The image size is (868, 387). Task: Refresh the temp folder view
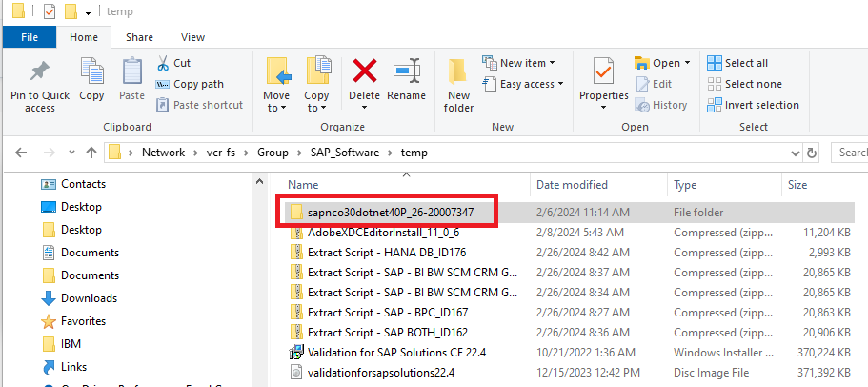tap(812, 153)
